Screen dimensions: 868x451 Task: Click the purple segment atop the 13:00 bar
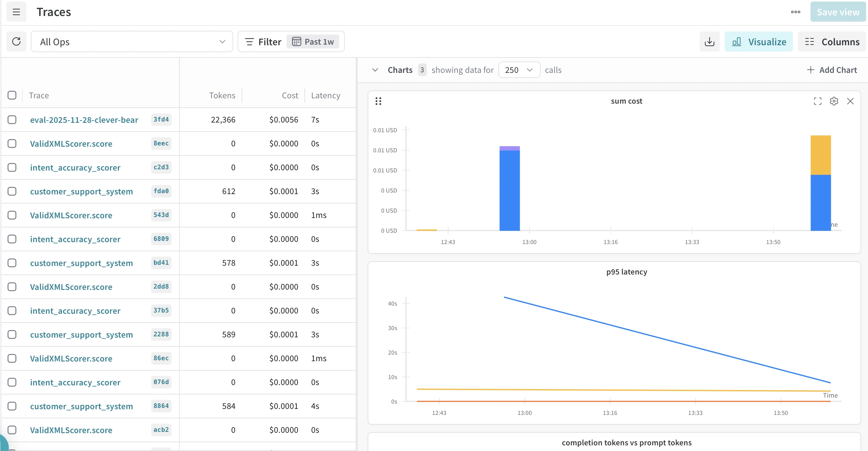click(x=509, y=148)
